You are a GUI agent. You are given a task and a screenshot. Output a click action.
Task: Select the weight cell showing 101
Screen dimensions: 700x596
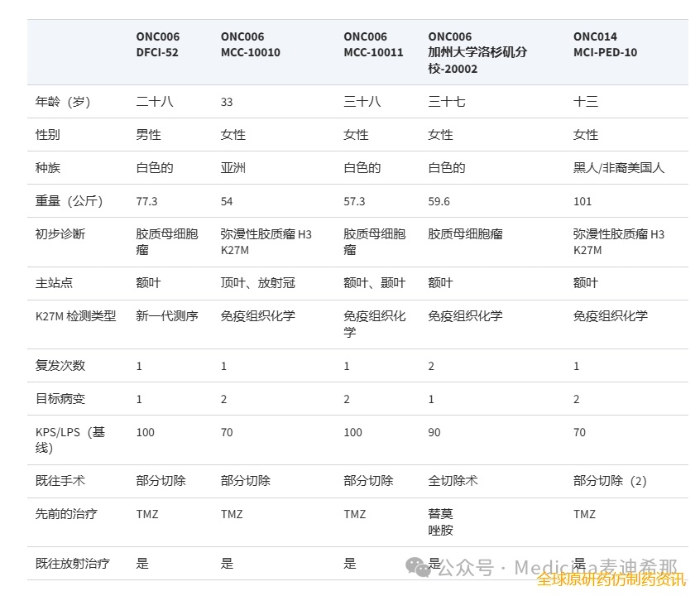tap(583, 201)
